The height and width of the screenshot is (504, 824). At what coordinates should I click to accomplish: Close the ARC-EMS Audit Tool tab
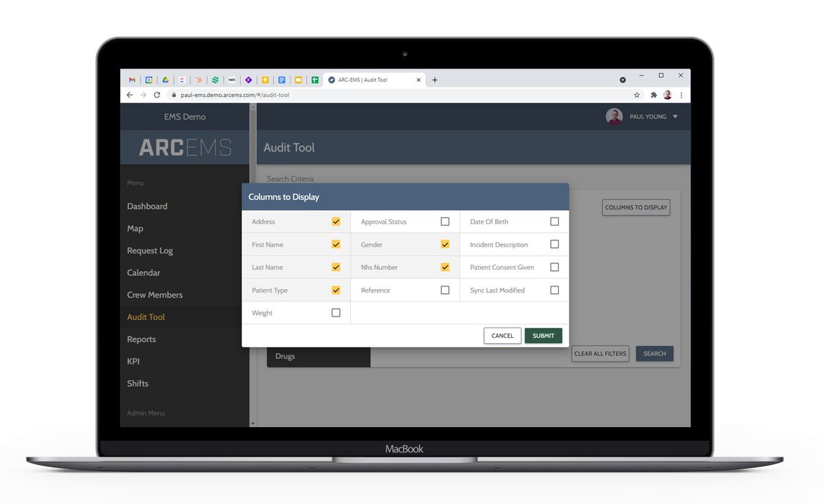coord(419,80)
